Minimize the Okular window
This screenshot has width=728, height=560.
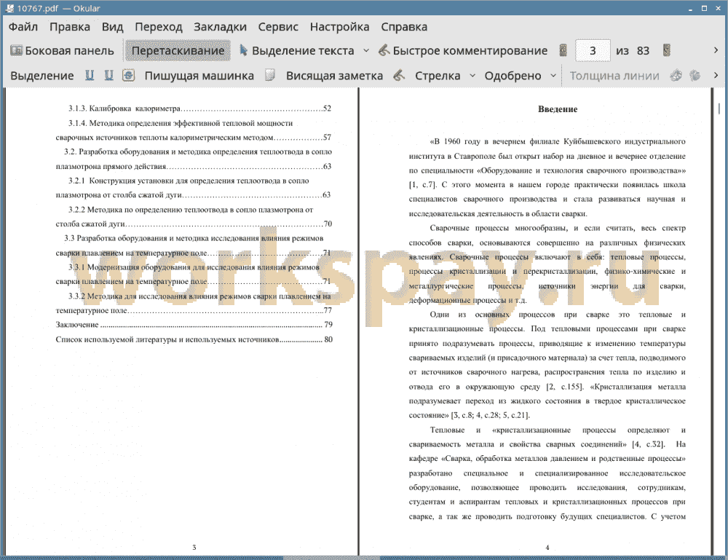pyautogui.click(x=690, y=8)
